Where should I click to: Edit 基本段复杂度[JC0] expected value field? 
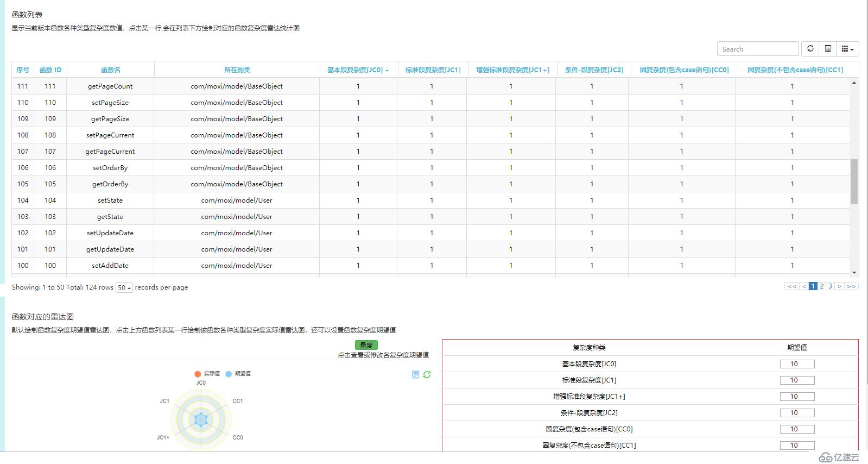(797, 364)
